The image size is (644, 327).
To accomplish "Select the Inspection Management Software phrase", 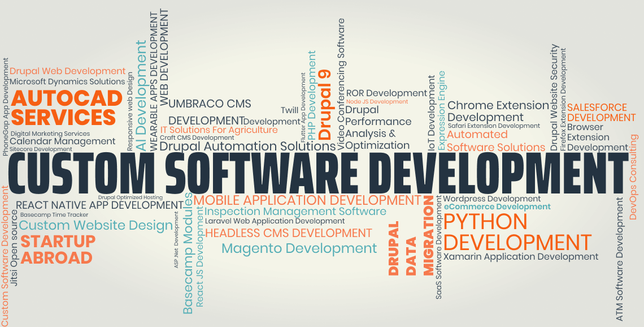I will point(295,212).
